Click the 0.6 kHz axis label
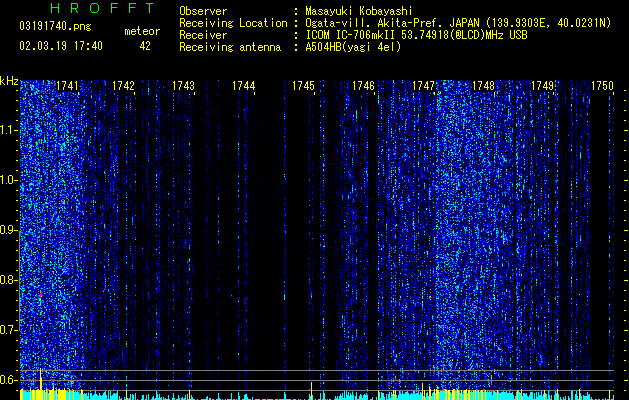 [9, 380]
